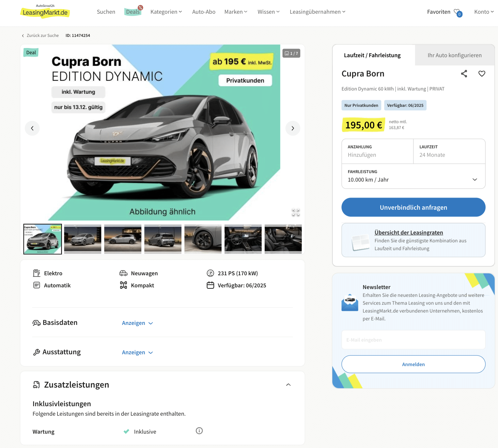This screenshot has width=498, height=448.
Task: Open the Marken dropdown menu
Action: (236, 12)
